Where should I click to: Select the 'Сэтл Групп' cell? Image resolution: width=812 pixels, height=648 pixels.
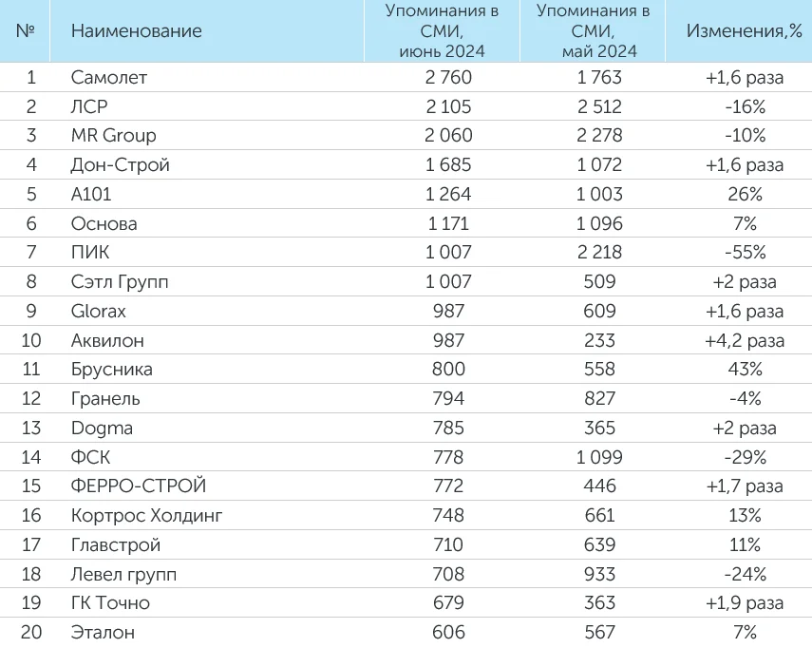[121, 282]
